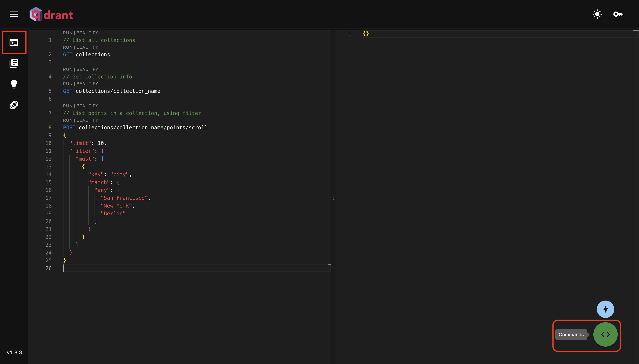
Task: Click the '{}' in the response panel
Action: pyautogui.click(x=366, y=33)
